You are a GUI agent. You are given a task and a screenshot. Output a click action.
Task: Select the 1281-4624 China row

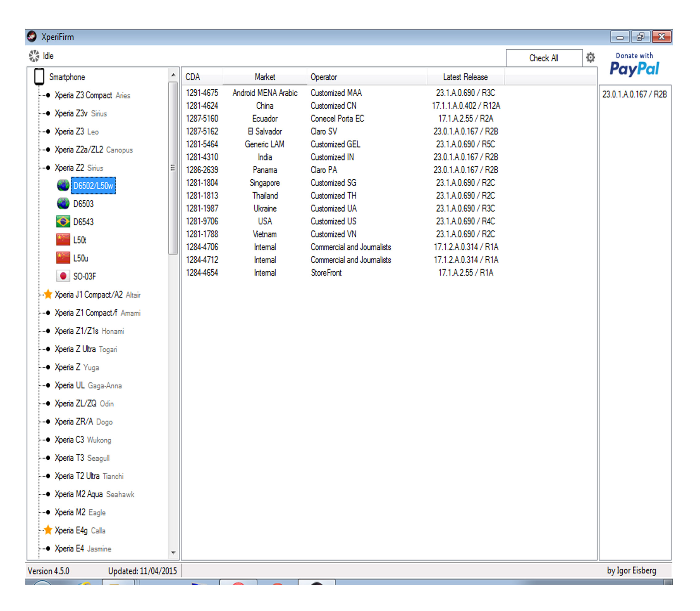point(389,106)
